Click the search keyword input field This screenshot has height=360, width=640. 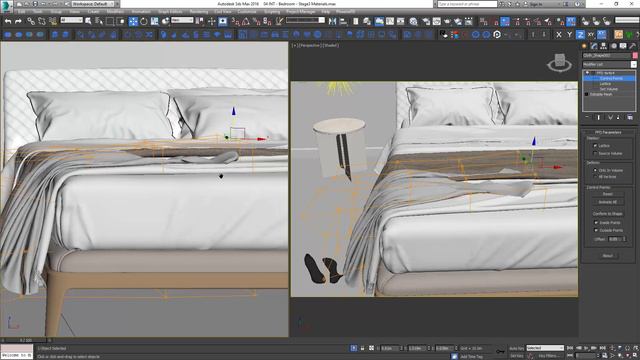point(467,4)
